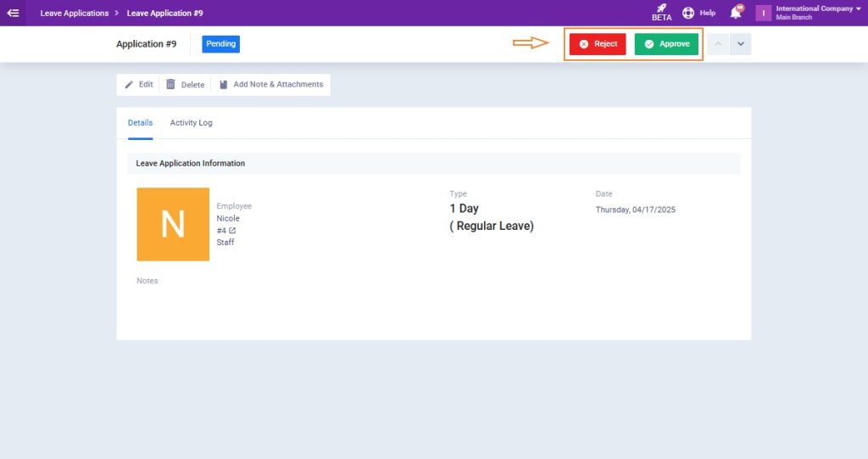The width and height of the screenshot is (868, 459).
Task: Open the notifications bell
Action: point(737,12)
